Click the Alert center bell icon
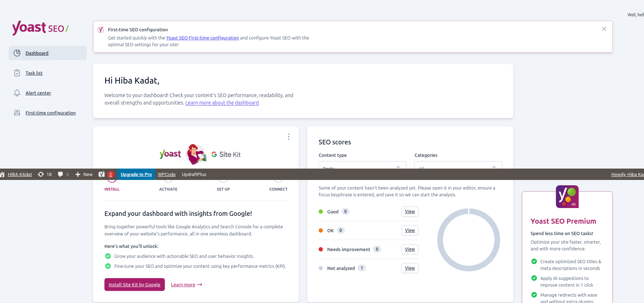 (17, 93)
